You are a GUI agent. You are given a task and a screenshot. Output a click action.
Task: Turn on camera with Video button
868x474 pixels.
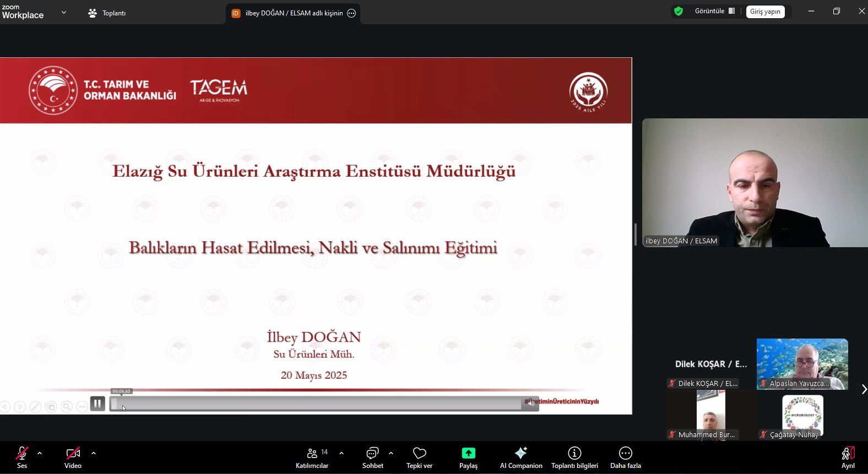coord(73,457)
